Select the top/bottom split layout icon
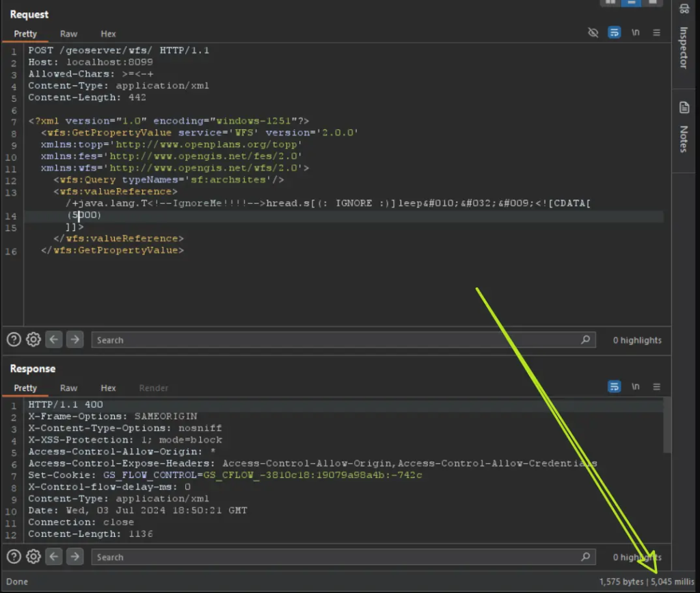This screenshot has width=700, height=593. (x=631, y=2)
